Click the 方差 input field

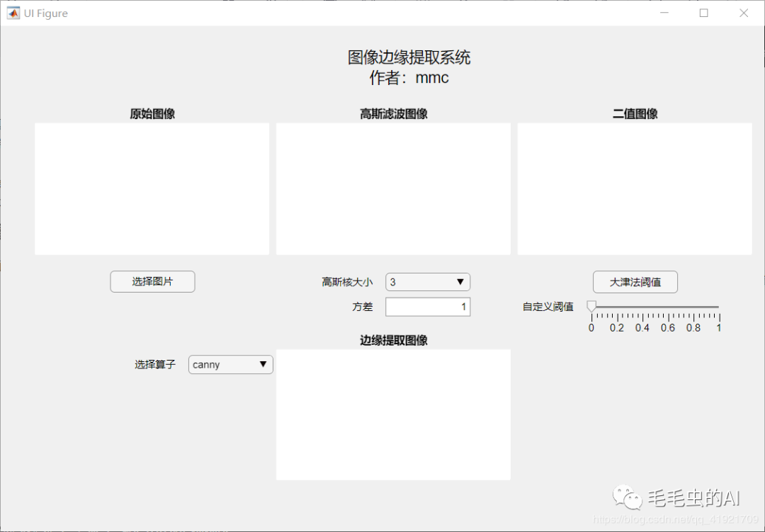click(428, 307)
